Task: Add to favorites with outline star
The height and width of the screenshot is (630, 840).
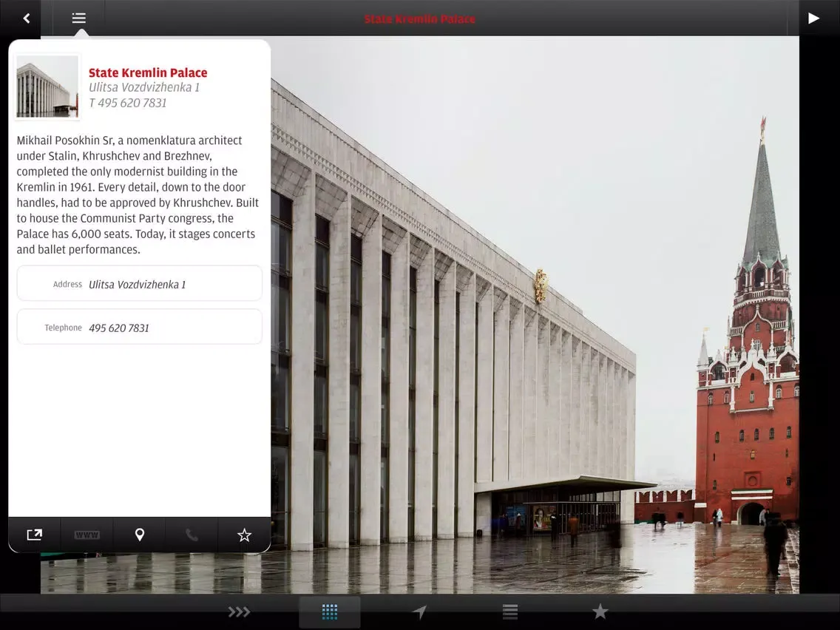Action: click(x=244, y=535)
